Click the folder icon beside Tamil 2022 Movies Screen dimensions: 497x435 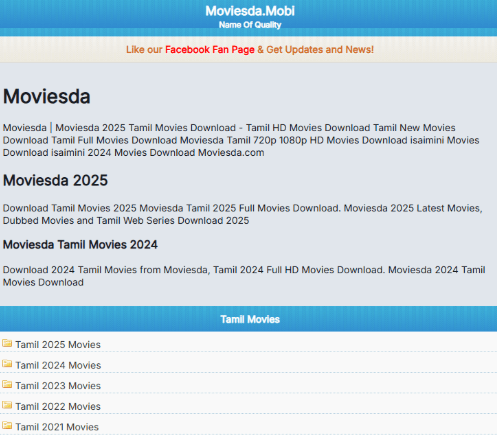click(7, 405)
